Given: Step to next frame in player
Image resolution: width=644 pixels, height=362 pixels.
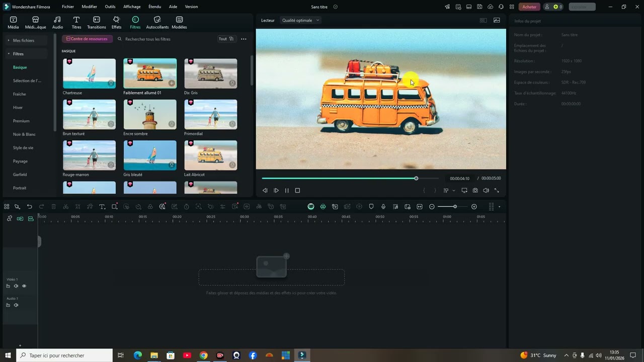Looking at the screenshot, I should [276, 191].
